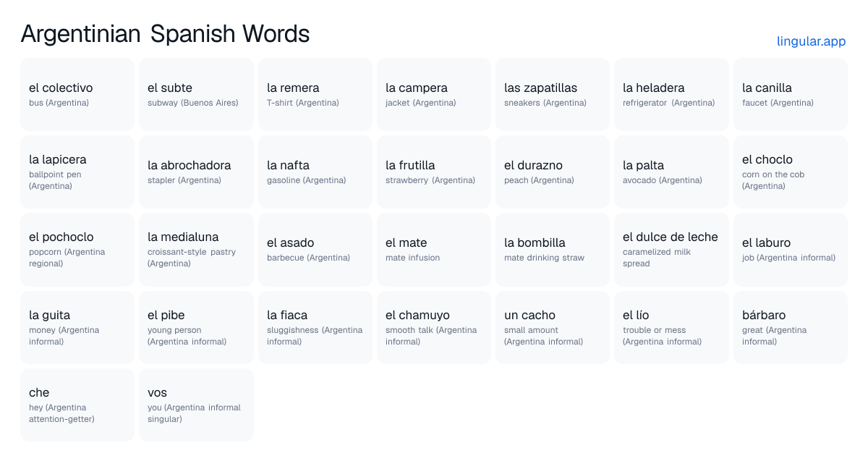The height and width of the screenshot is (456, 868).
Task: Select the la guita card
Action: click(x=77, y=327)
